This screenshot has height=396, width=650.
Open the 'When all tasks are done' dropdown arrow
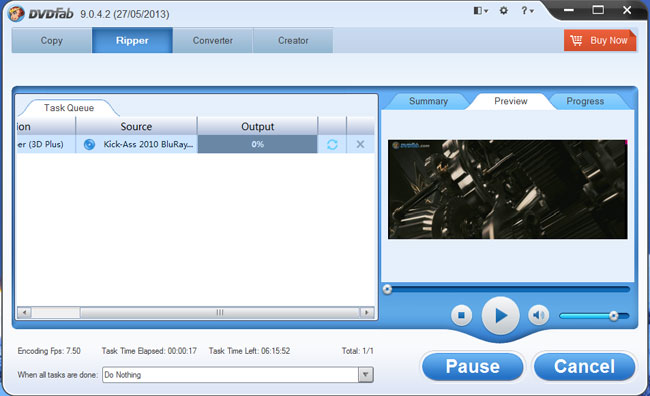click(366, 375)
